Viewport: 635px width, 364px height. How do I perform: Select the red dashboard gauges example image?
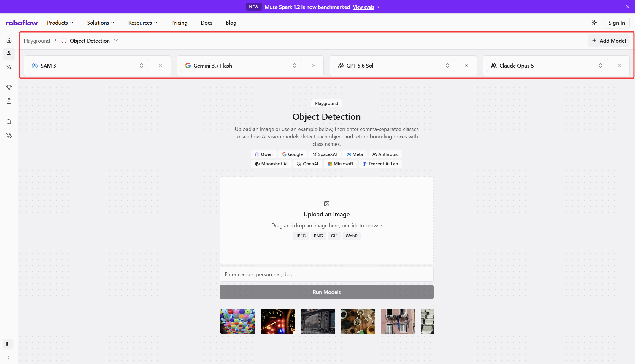[278, 322]
